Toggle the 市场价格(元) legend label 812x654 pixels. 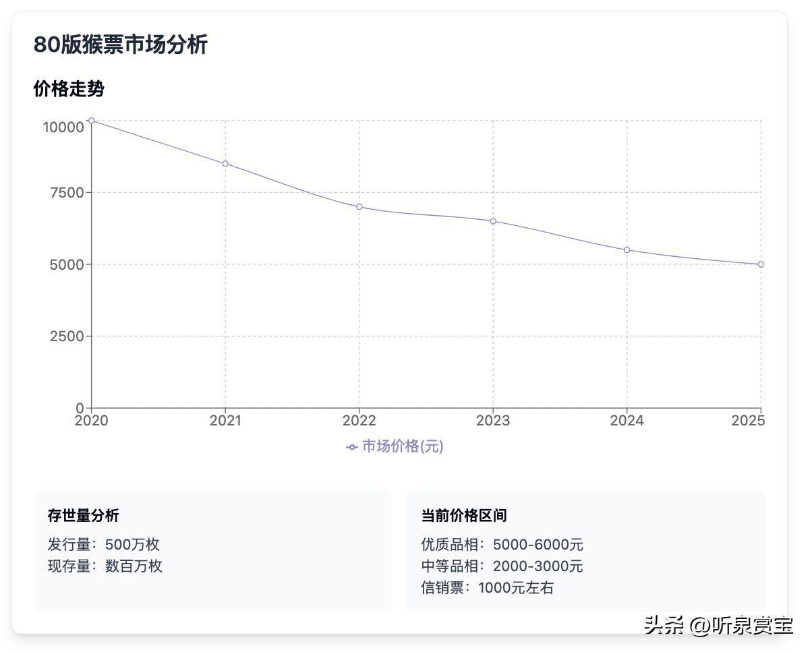[x=403, y=446]
